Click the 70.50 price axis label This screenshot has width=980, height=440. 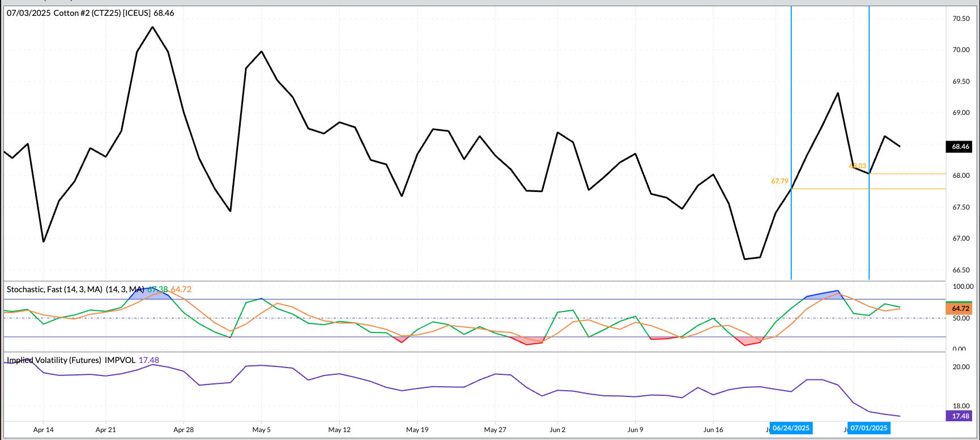point(961,19)
